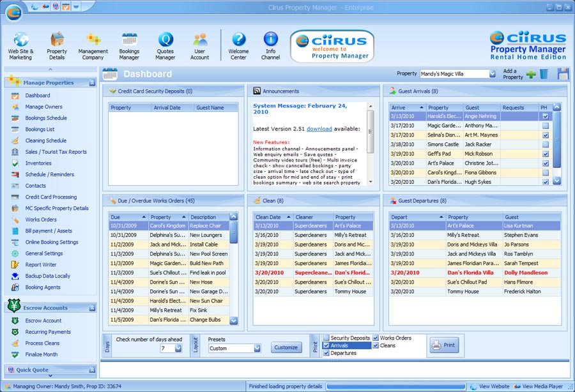Click the Report Writer sidebar icon
Screen dimensions: 575x392
[x=15, y=265]
